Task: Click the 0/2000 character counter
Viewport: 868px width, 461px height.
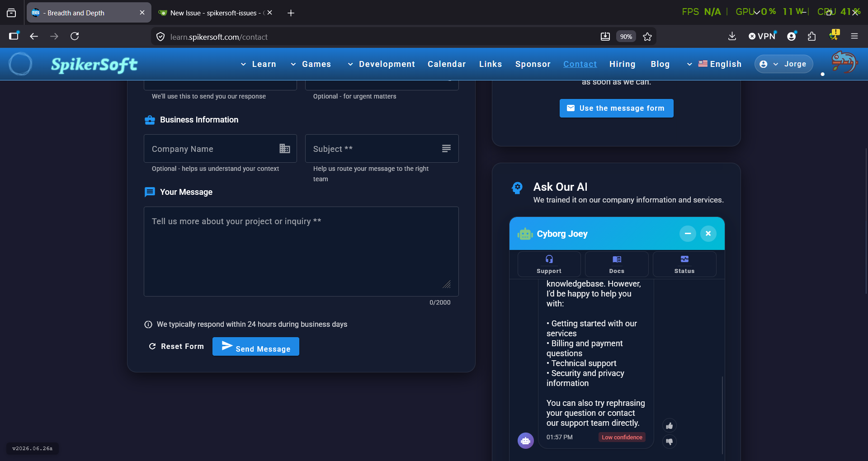Action: coord(440,302)
